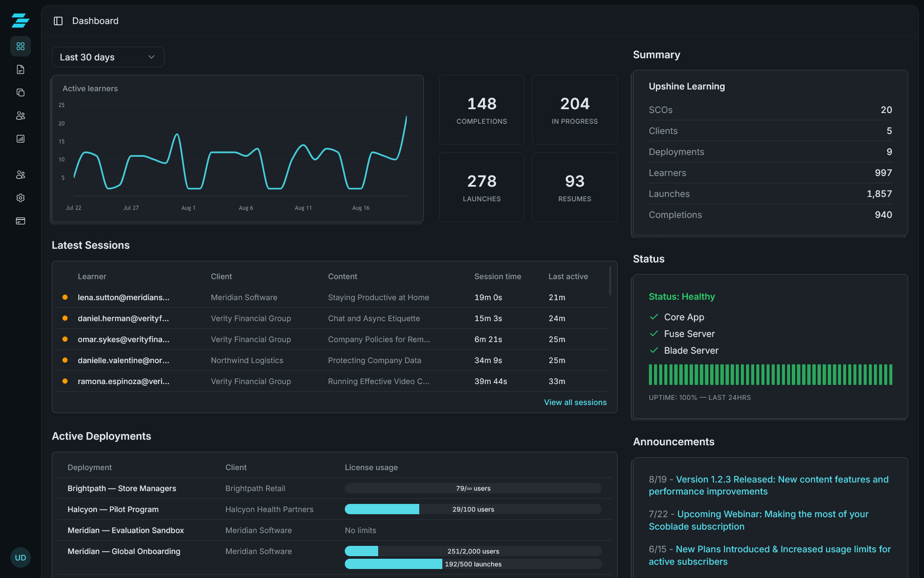This screenshot has width=924, height=578.
Task: Click the orange status dot for ramona.espinoza
Action: pyautogui.click(x=65, y=381)
